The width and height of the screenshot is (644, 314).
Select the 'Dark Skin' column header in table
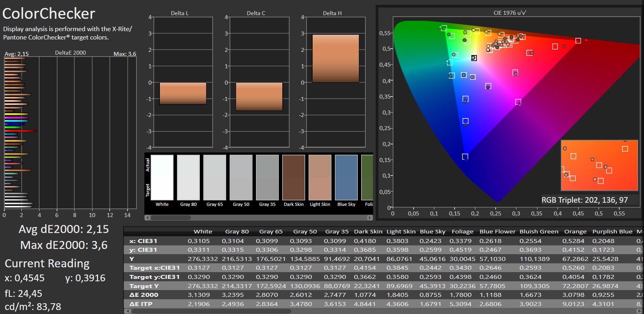click(x=368, y=231)
